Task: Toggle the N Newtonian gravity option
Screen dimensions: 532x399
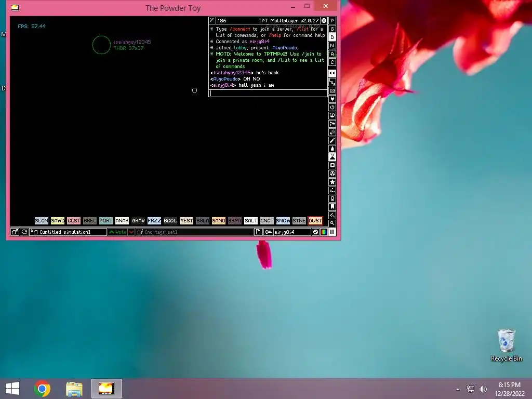Action: click(332, 46)
